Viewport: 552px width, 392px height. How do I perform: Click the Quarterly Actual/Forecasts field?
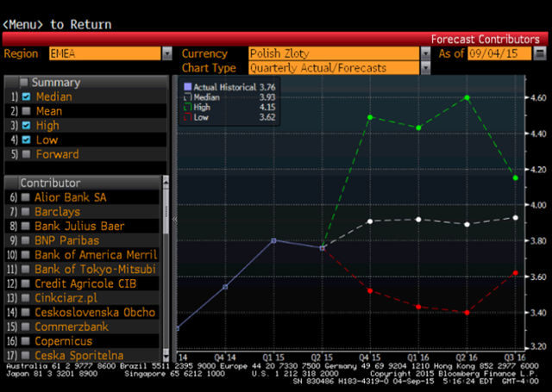tap(334, 68)
